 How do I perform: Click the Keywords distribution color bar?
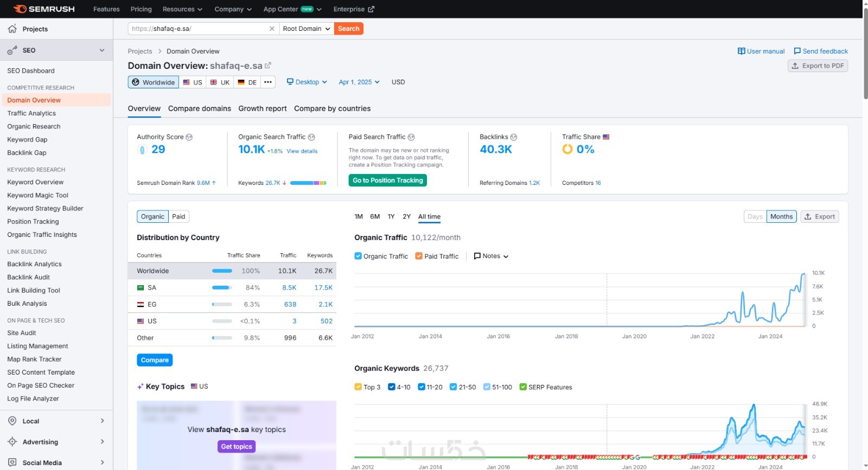[x=308, y=183]
